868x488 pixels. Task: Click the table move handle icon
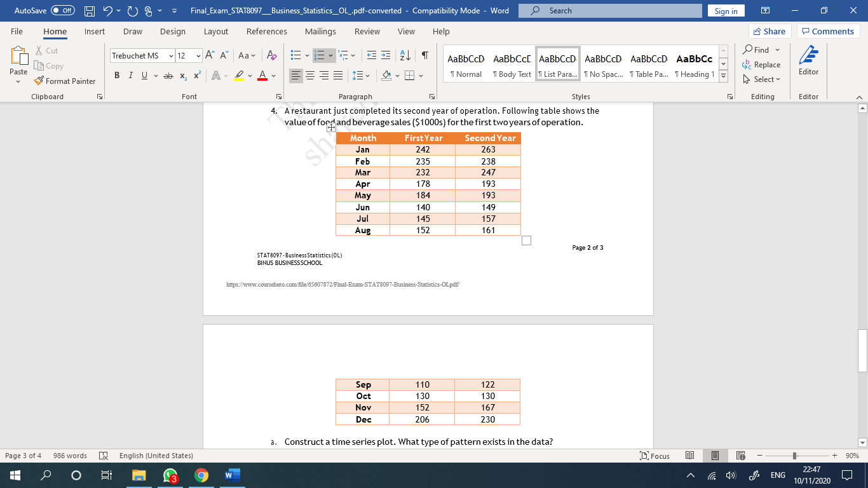tap(331, 128)
